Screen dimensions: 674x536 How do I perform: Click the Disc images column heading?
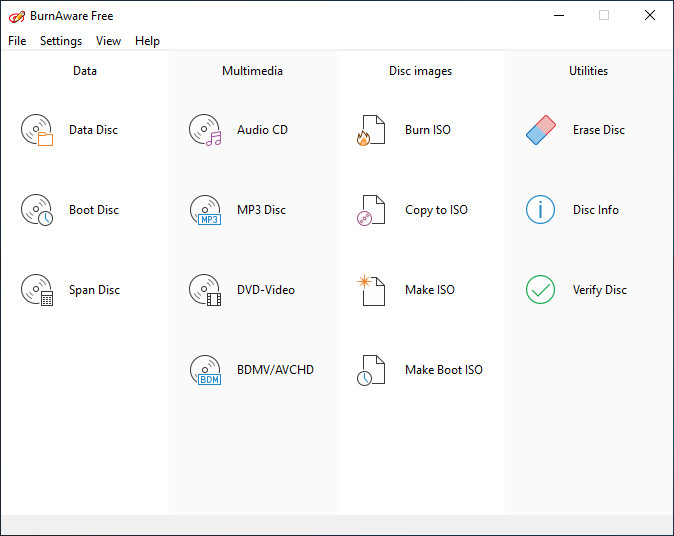click(x=420, y=71)
